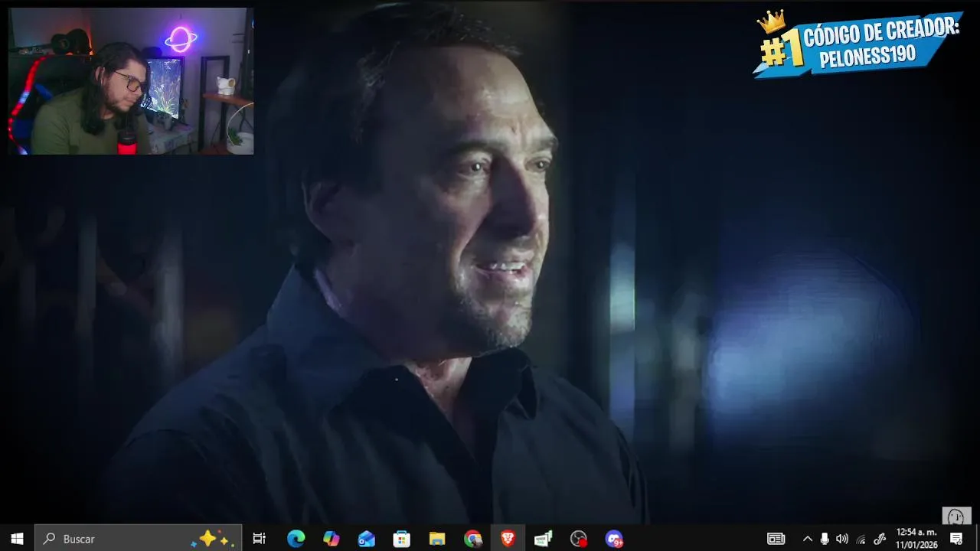Click the pen/link tray icon

tap(880, 539)
